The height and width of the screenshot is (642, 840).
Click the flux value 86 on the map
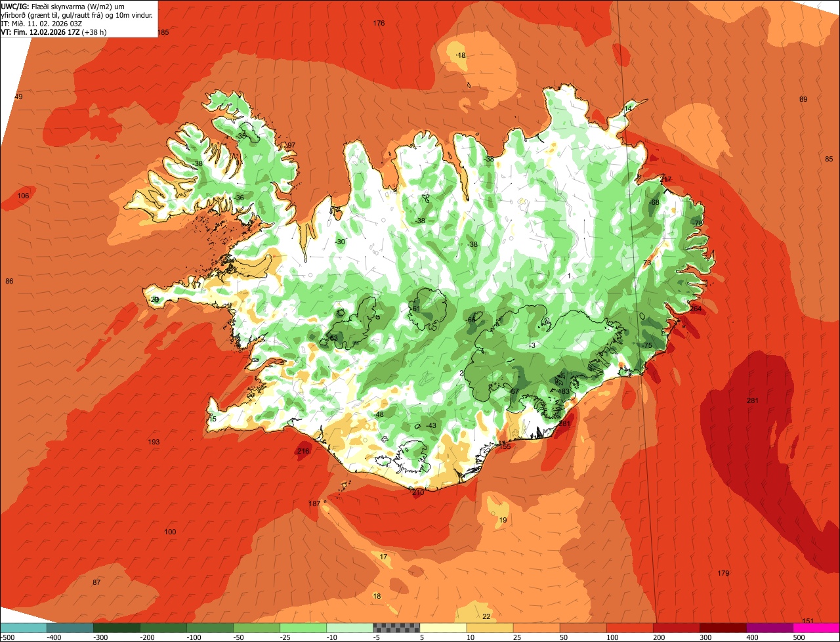tap(9, 281)
